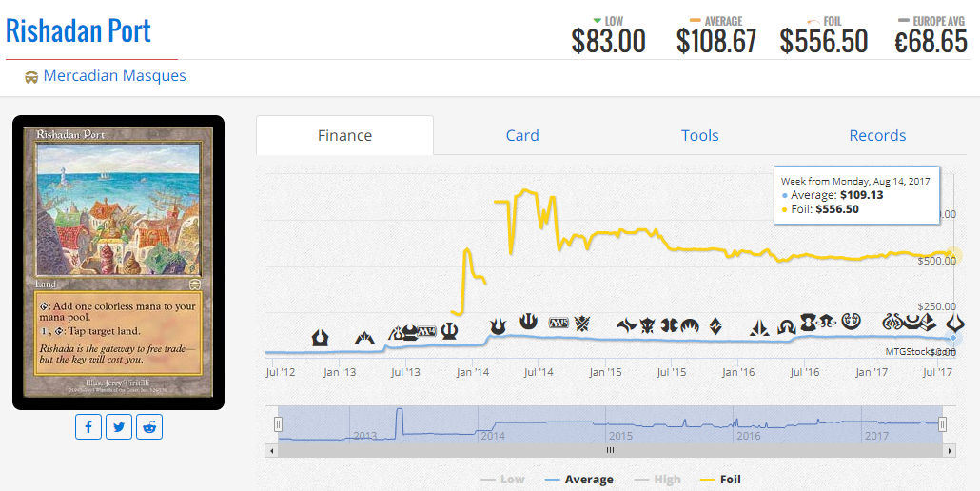980x491 pixels.
Task: Click the Aether Revolt set symbol
Action: point(892,323)
